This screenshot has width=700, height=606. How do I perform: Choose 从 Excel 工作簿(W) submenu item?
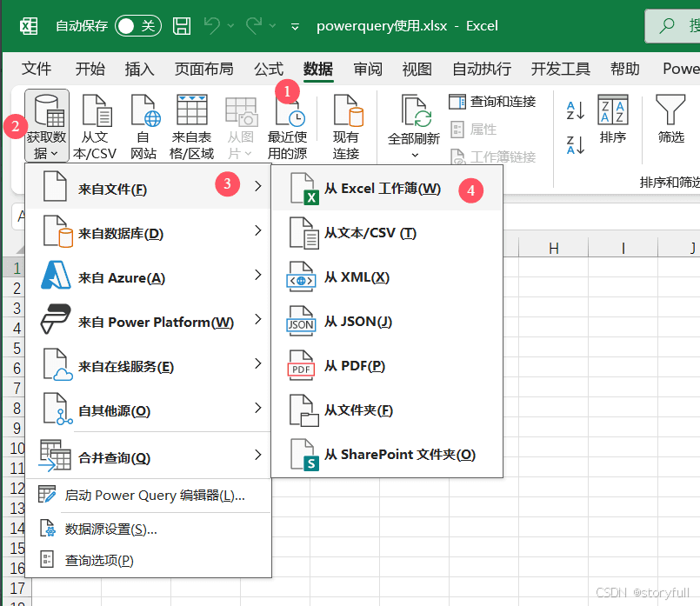click(x=387, y=189)
